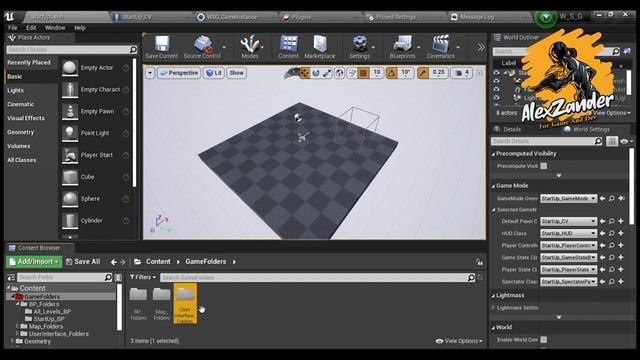Toggle rotation snapping in viewport toolbar

coord(391,73)
